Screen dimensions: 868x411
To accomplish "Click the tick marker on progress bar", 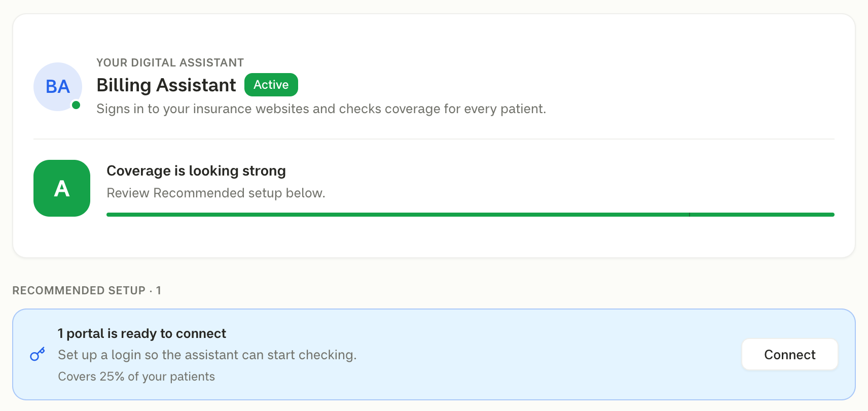I will point(690,215).
